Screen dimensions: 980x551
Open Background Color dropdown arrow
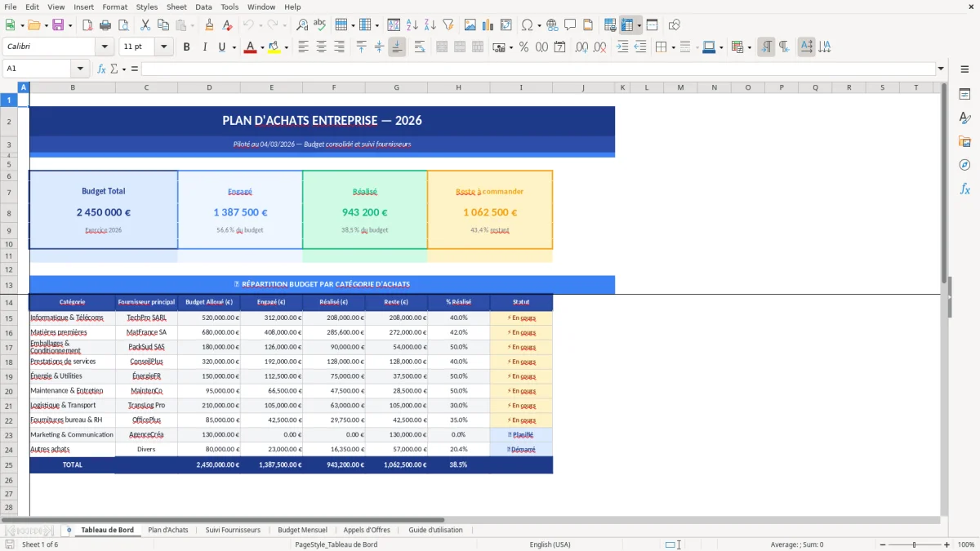click(286, 47)
